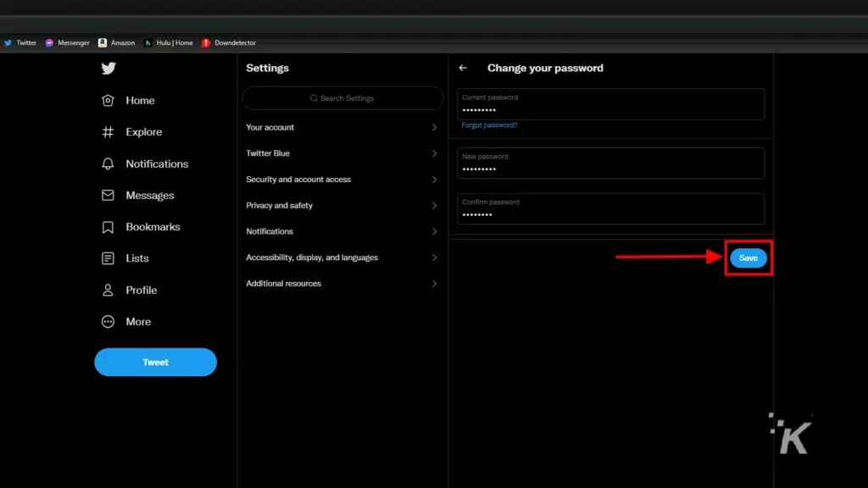Click the Bookmarks ribbon icon
The image size is (868, 488).
pos(108,227)
